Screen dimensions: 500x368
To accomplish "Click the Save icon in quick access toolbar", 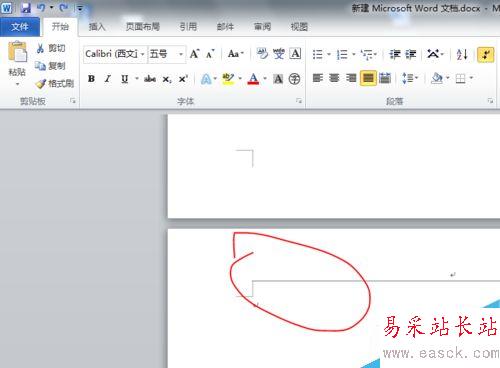I will point(25,8).
